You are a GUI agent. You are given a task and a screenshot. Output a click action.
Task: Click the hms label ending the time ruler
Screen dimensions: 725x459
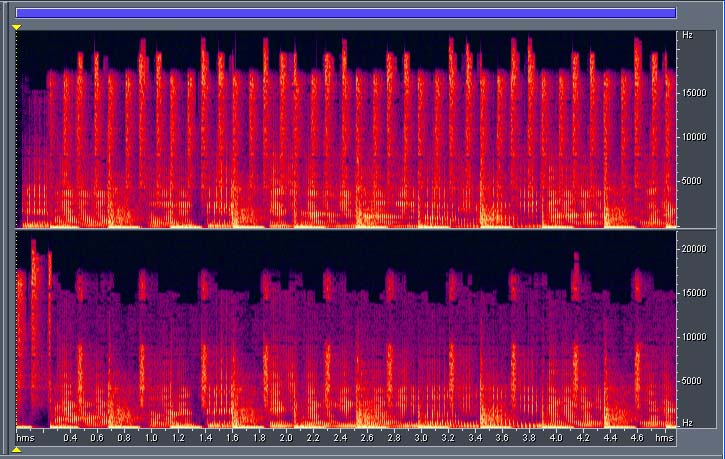[664, 438]
